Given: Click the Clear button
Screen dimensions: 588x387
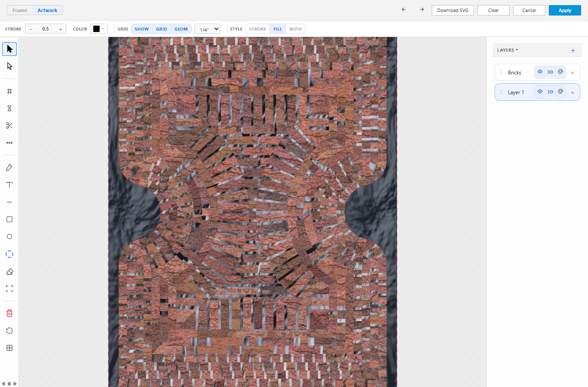Looking at the screenshot, I should pos(493,10).
